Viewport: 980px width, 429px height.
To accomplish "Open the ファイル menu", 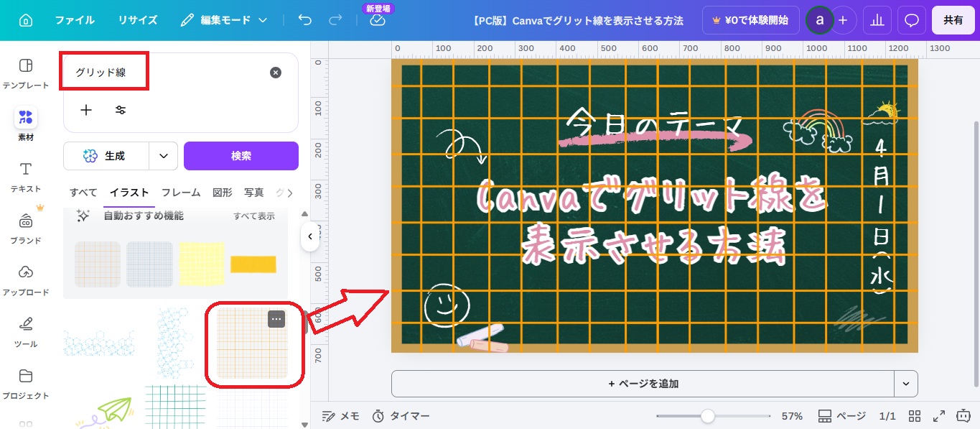I will (x=75, y=20).
